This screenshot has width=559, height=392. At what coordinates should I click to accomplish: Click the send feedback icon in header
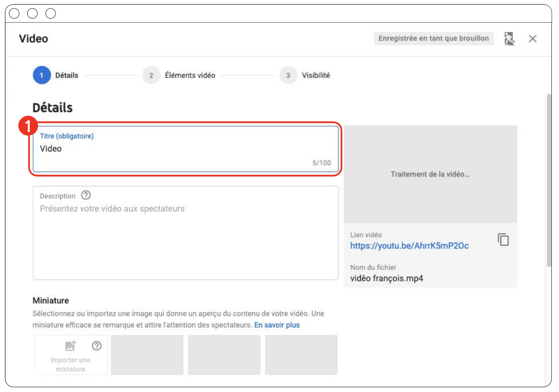click(x=509, y=39)
